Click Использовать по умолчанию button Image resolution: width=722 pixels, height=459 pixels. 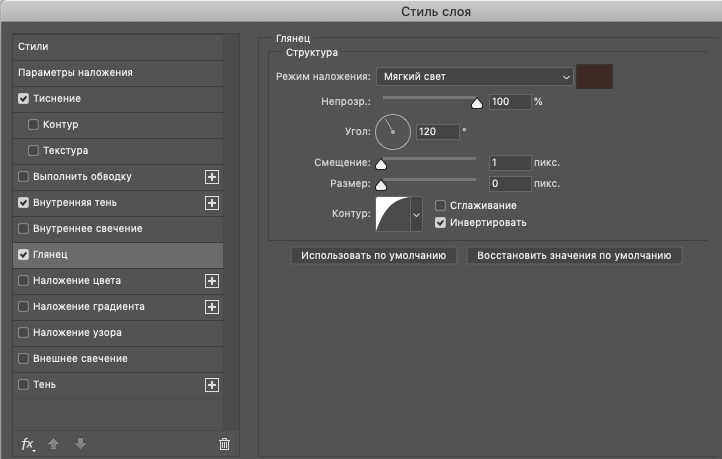(x=373, y=256)
